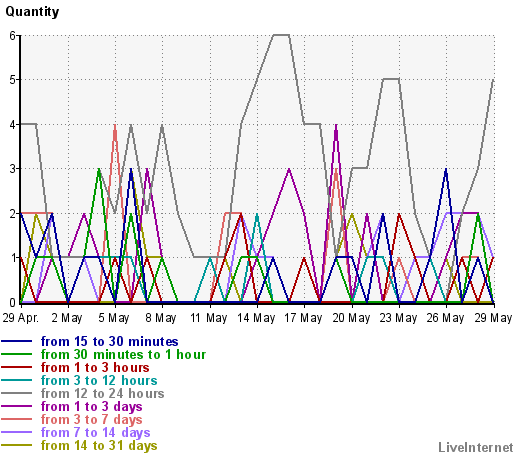Click the magenta legend line swatch
520x457 pixels.
pyautogui.click(x=16, y=406)
